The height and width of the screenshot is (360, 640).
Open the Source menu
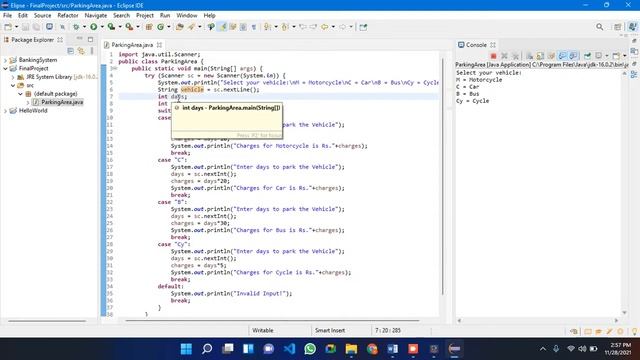tap(42, 16)
